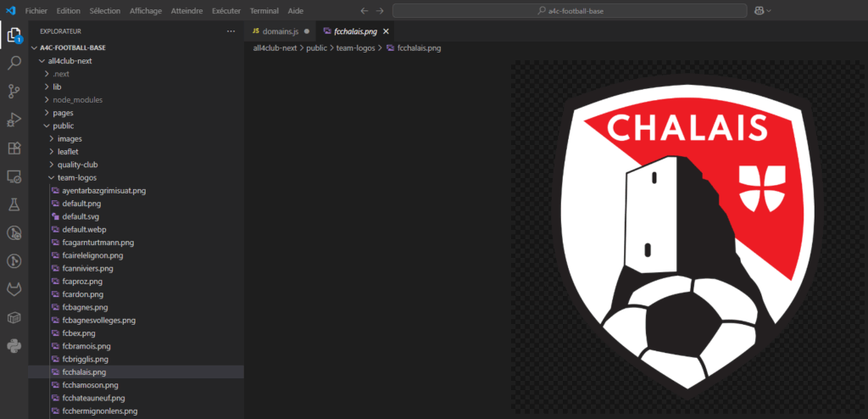The height and width of the screenshot is (419, 868).
Task: Click the unsaved dot on domains.js tab
Action: [307, 31]
